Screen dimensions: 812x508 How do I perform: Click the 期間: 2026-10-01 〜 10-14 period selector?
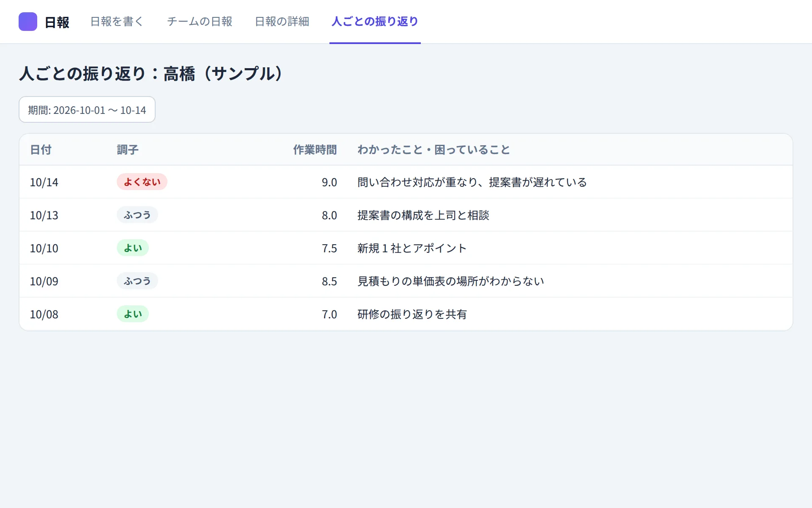(x=87, y=110)
